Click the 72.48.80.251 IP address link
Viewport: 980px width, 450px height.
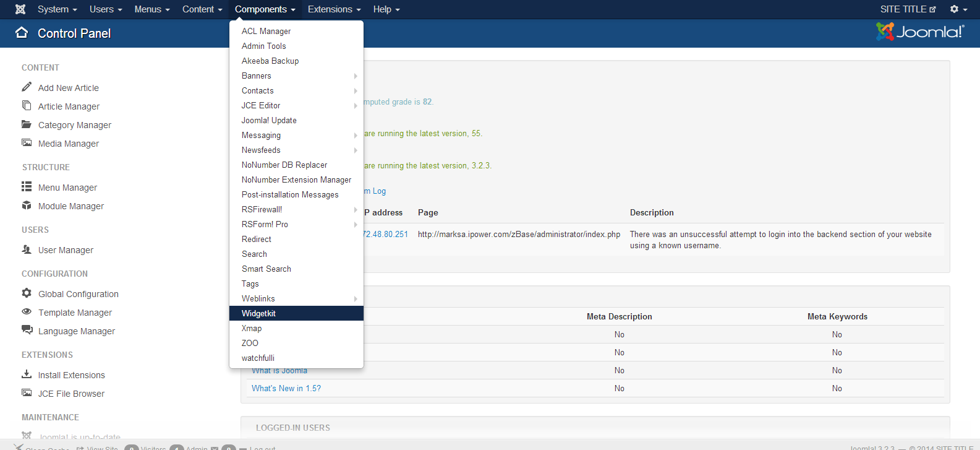click(x=386, y=234)
